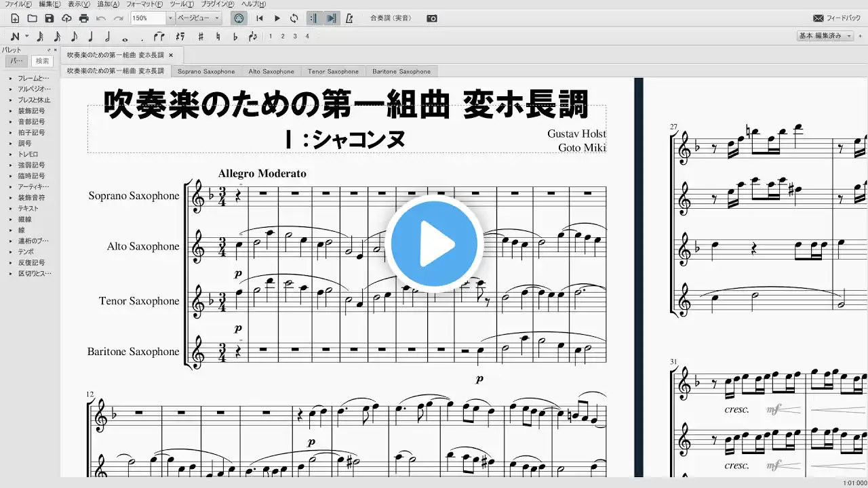Create a new score with the toolbar icon

pyautogui.click(x=15, y=18)
